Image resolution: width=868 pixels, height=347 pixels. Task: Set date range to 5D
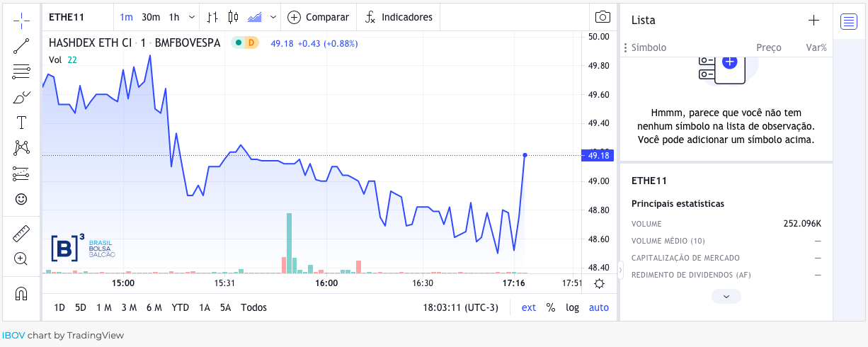(81, 307)
